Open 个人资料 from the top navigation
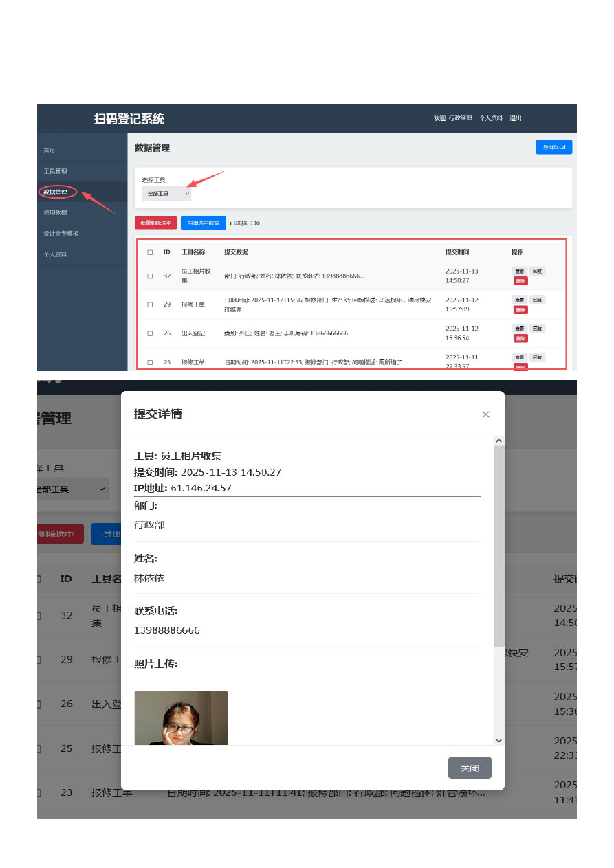Viewport: 614px width, 868px height. pyautogui.click(x=491, y=118)
